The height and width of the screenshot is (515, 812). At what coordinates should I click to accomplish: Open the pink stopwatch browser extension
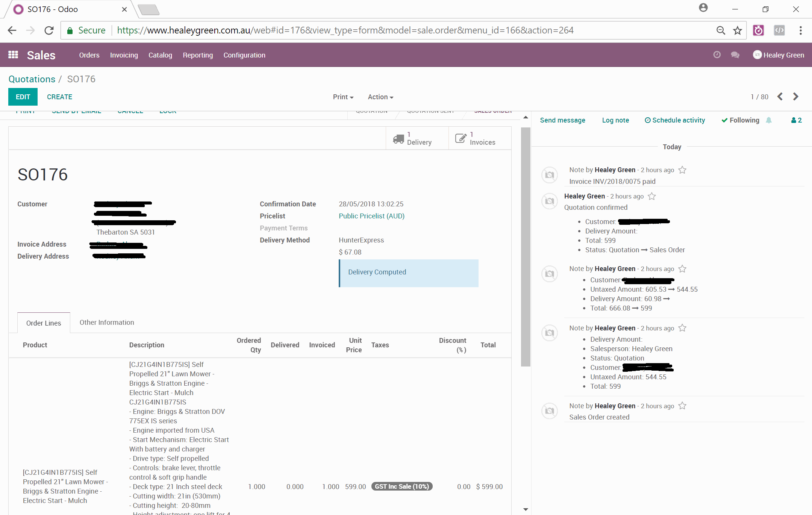(759, 30)
